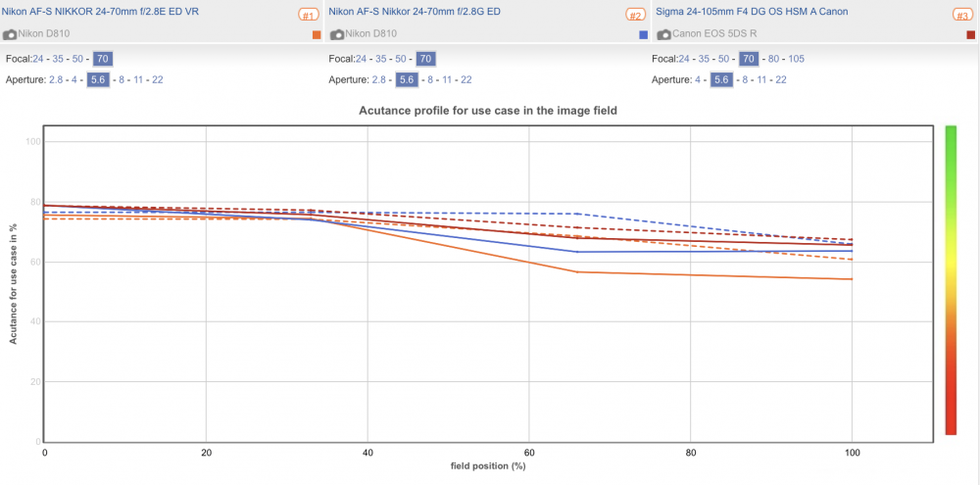Screen dimensions: 980x485
Task: Select focal 50 for lens #2
Action: [401, 60]
